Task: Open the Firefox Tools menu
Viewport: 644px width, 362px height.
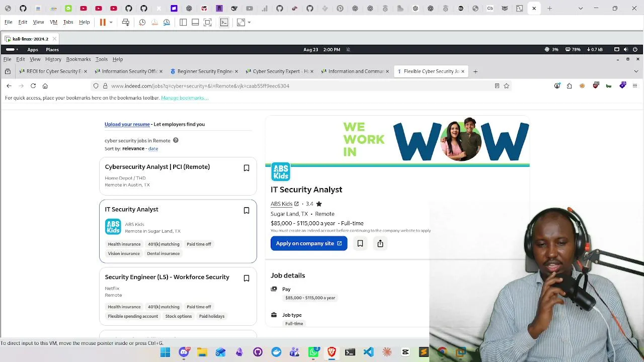Action: 102,59
